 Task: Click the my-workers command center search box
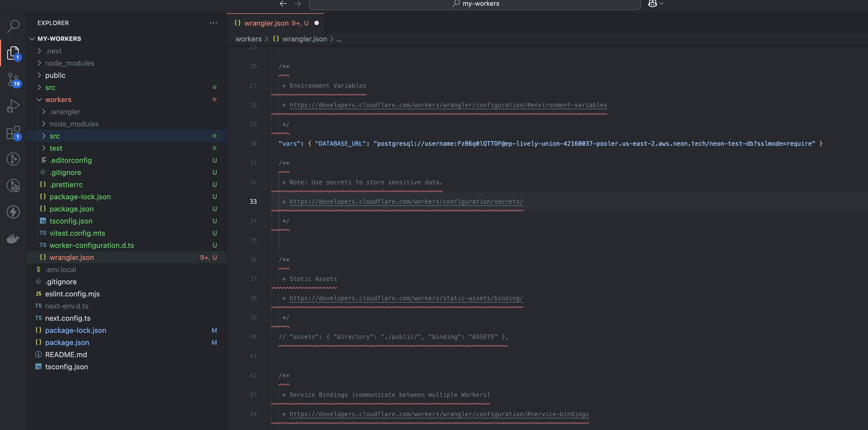[475, 4]
